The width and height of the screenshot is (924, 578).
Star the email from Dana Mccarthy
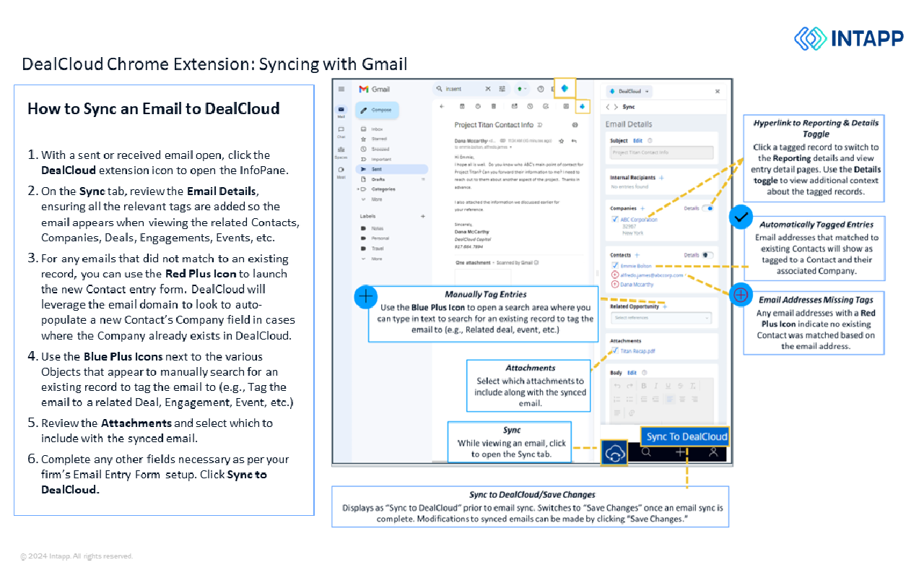pos(562,140)
